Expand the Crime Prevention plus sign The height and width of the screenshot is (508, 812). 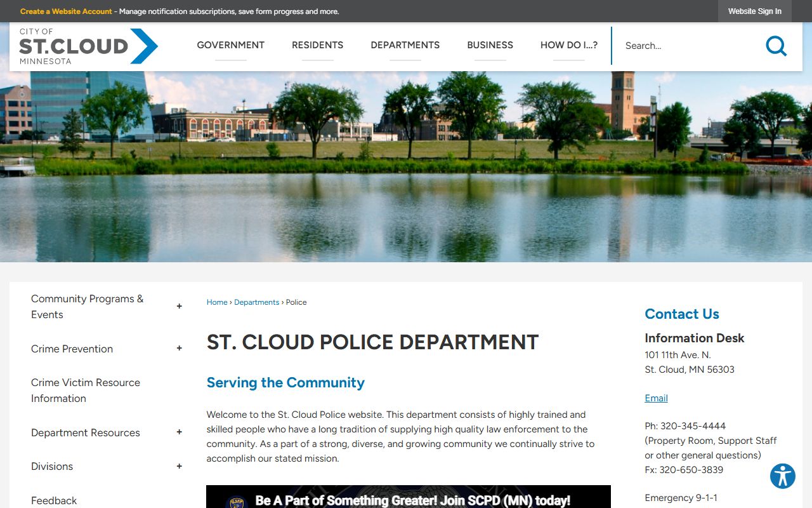(179, 348)
